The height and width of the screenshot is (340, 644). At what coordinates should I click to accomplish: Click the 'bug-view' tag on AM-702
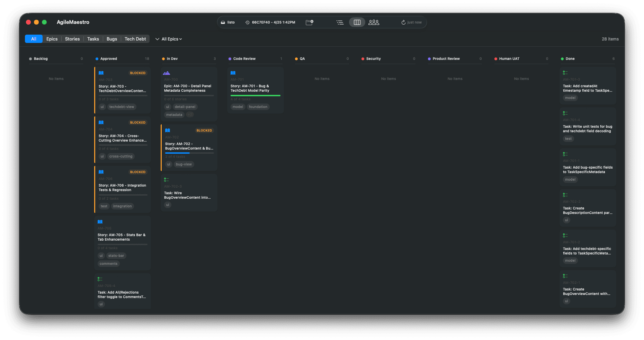point(184,164)
